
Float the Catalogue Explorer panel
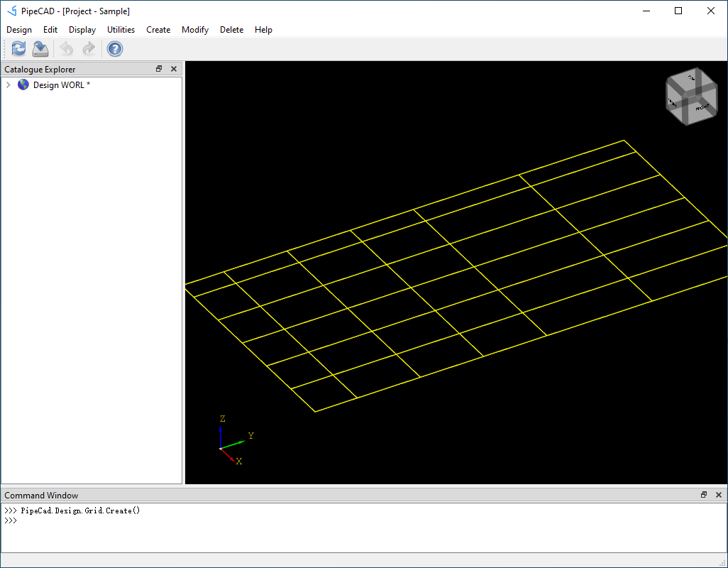159,69
